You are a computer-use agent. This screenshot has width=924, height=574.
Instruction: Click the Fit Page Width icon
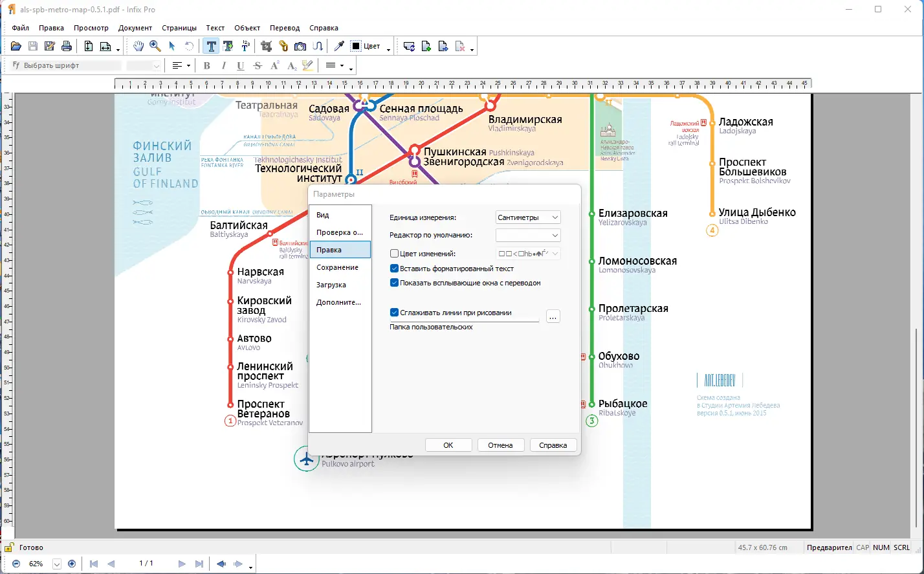pos(105,46)
